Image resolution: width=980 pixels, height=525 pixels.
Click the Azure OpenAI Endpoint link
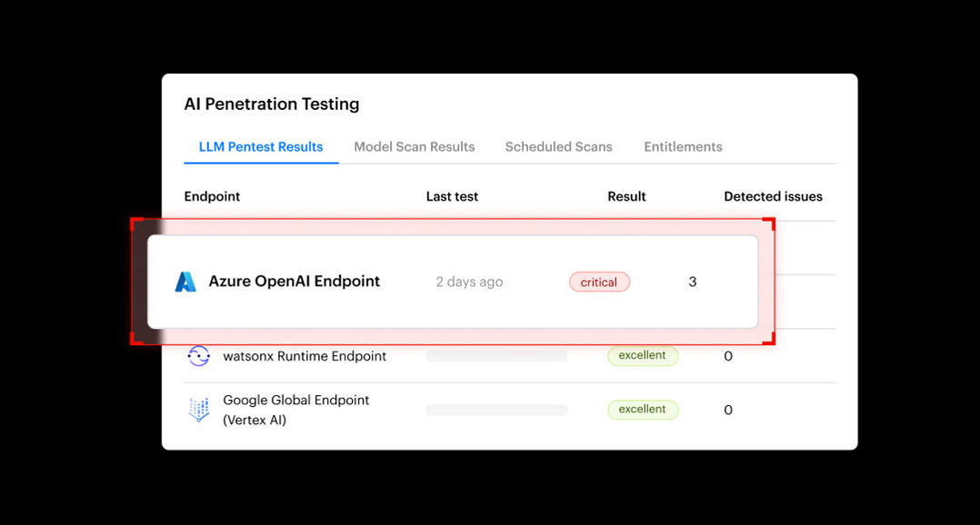click(294, 282)
